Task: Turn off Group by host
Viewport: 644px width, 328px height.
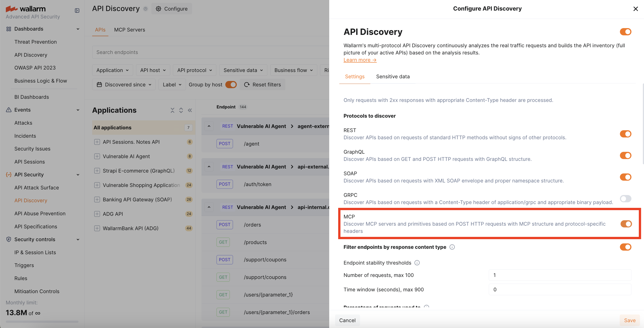Action: [230, 85]
